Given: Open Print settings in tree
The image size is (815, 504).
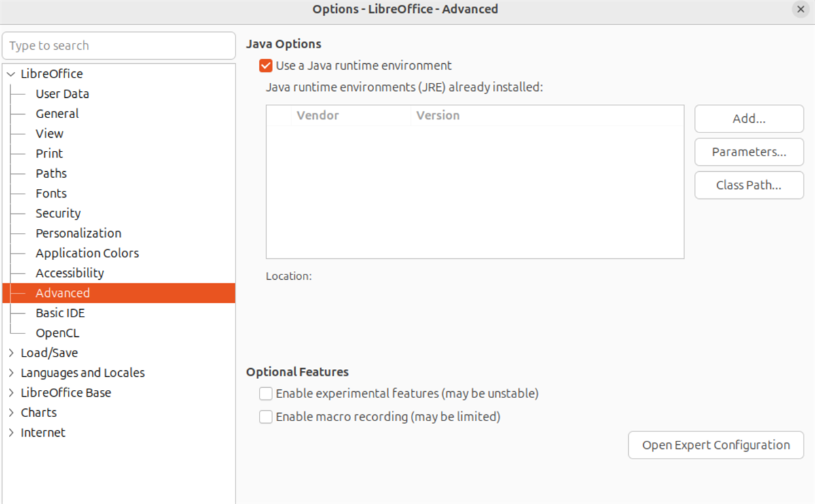Looking at the screenshot, I should coord(49,154).
